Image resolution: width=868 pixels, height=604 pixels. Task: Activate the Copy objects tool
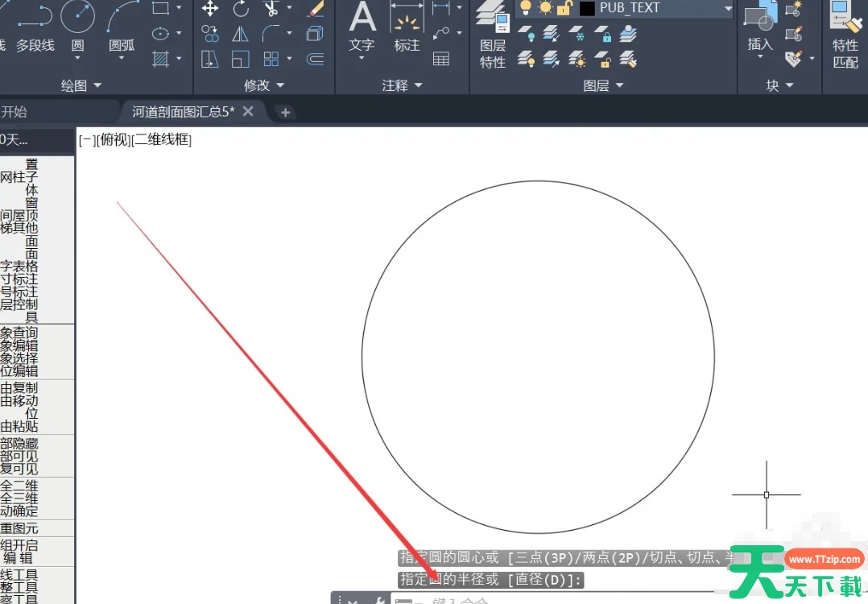tap(210, 34)
